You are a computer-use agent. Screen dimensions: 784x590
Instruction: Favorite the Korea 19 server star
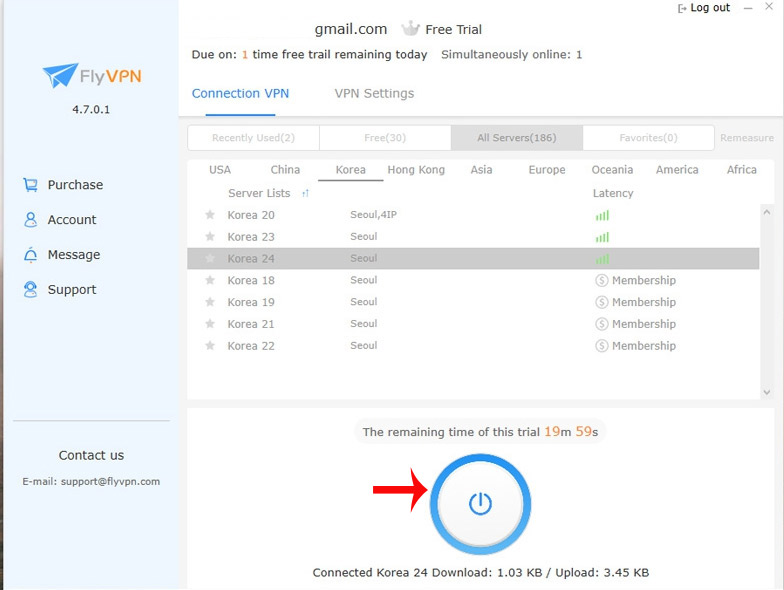pyautogui.click(x=210, y=302)
